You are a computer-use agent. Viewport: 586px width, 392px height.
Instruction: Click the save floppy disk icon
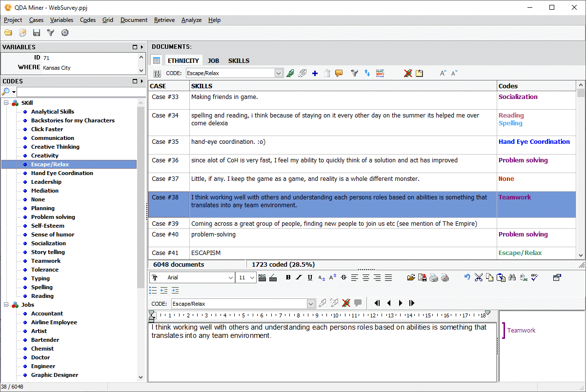coord(37,33)
